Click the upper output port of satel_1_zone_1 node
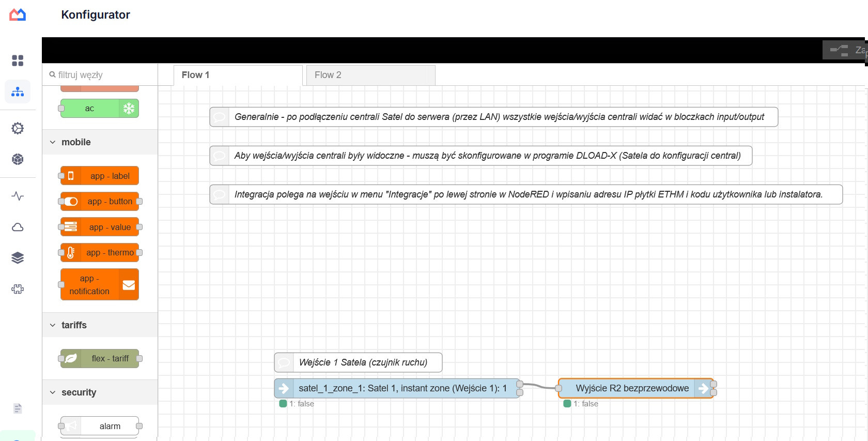The height and width of the screenshot is (441, 868). 520,384
